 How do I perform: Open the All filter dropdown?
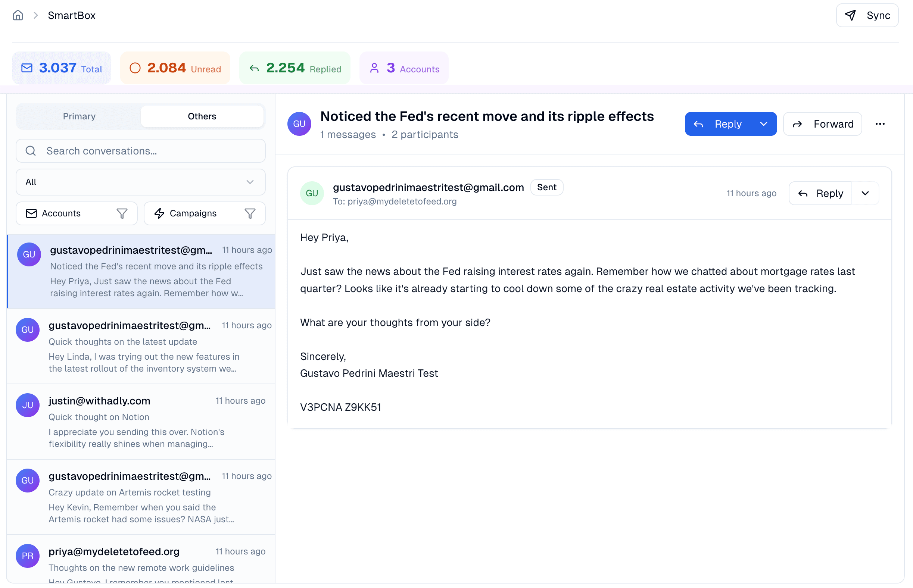point(141,182)
